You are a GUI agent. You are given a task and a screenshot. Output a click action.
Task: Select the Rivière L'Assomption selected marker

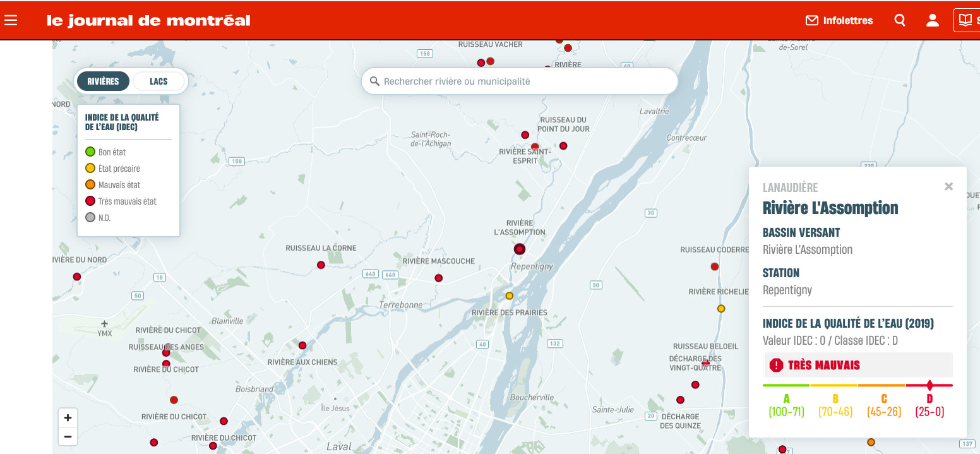tap(519, 249)
